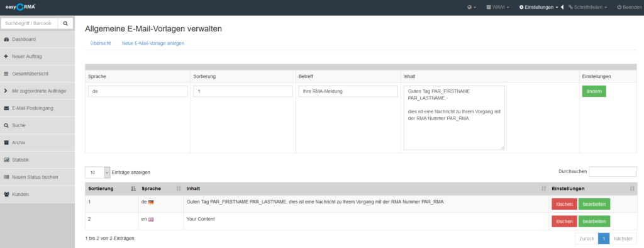Click the UK flag icon

[151, 220]
